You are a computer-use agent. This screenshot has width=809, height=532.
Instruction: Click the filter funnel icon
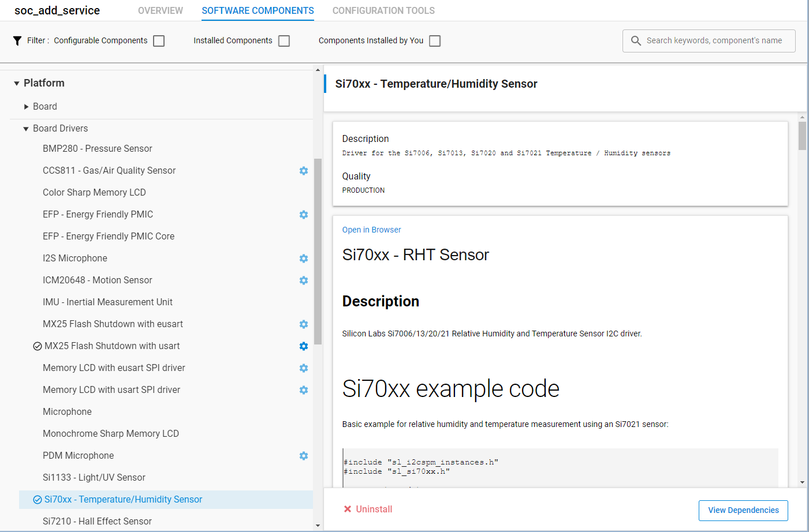point(17,40)
